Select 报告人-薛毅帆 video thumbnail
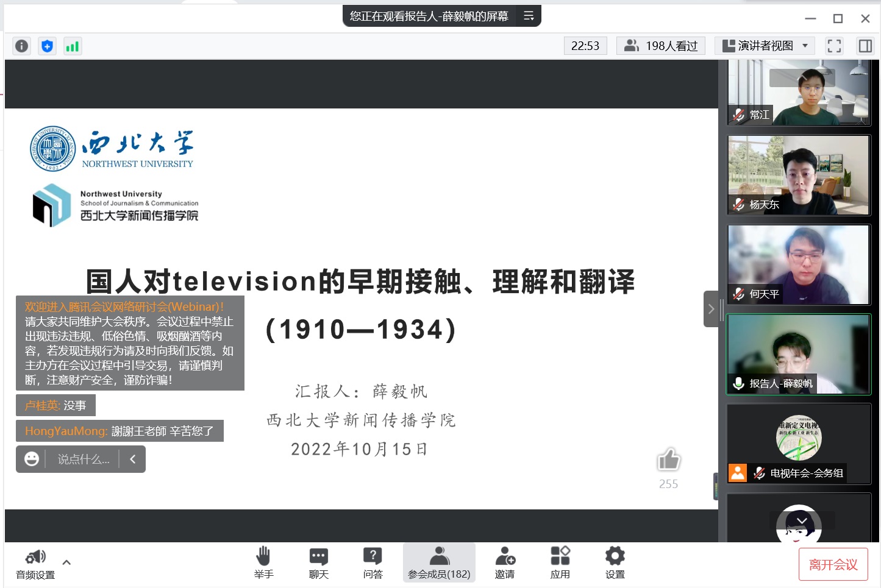The height and width of the screenshot is (588, 881). 799,354
